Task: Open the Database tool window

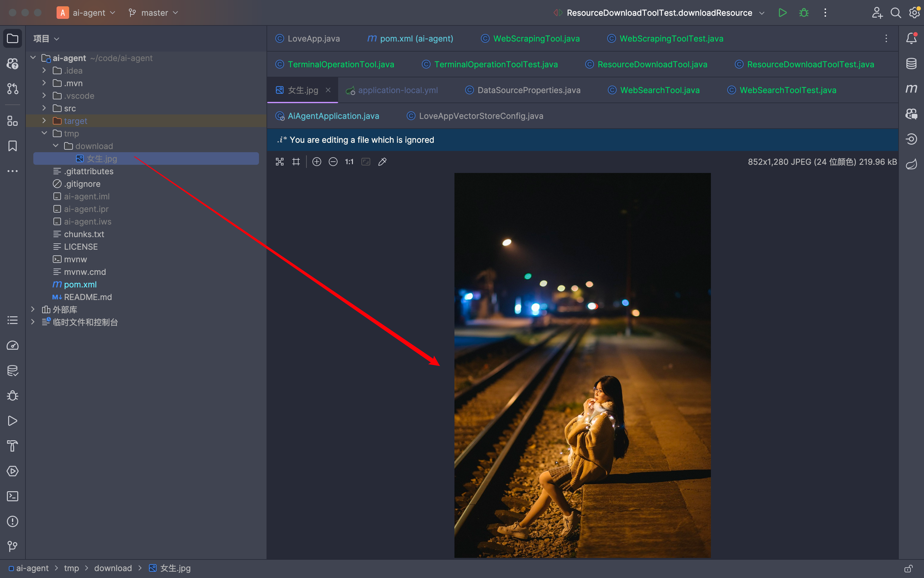Action: click(x=911, y=64)
